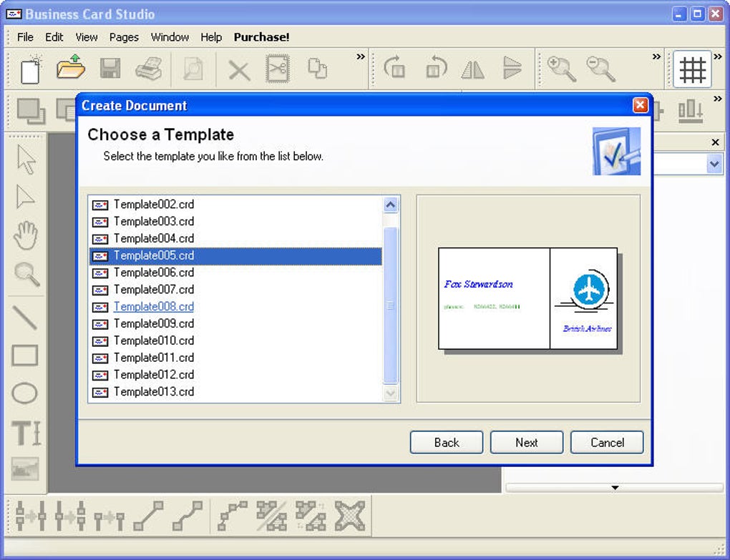Image resolution: width=730 pixels, height=560 pixels.
Task: Open the combo box in right panel
Action: tap(714, 164)
